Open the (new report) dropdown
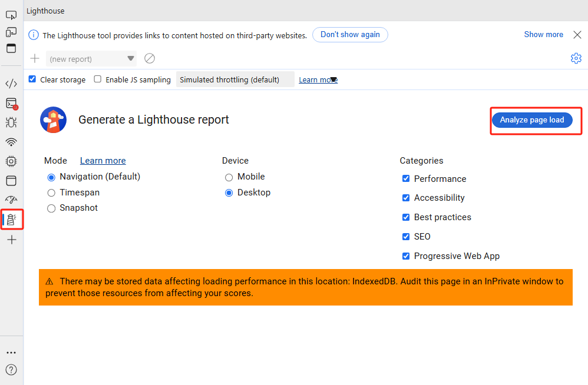This screenshot has width=588, height=385. tap(91, 59)
